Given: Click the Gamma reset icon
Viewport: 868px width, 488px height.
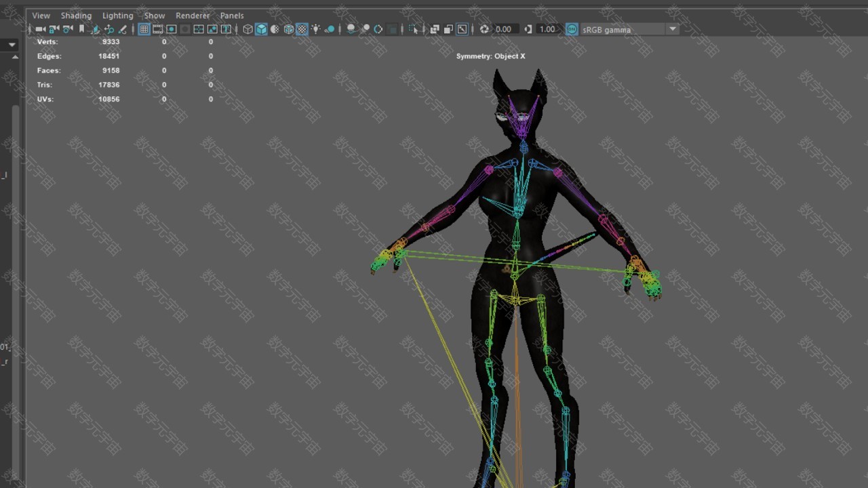Looking at the screenshot, I should pyautogui.click(x=528, y=29).
